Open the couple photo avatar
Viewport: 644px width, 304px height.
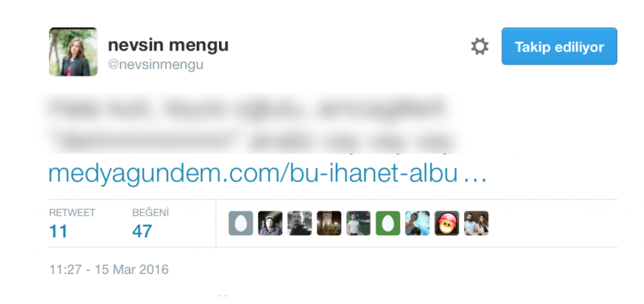[476, 223]
